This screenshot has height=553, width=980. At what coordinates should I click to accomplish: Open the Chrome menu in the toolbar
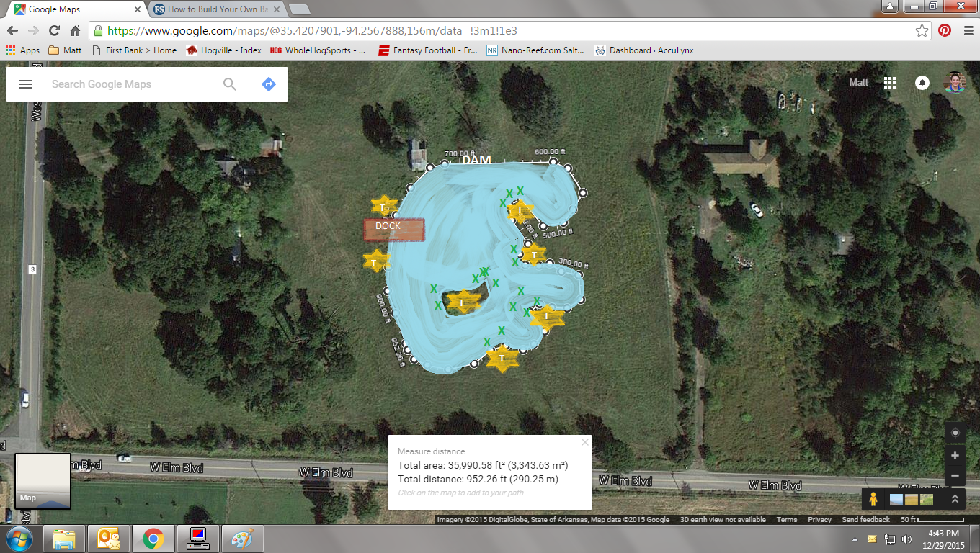966,31
